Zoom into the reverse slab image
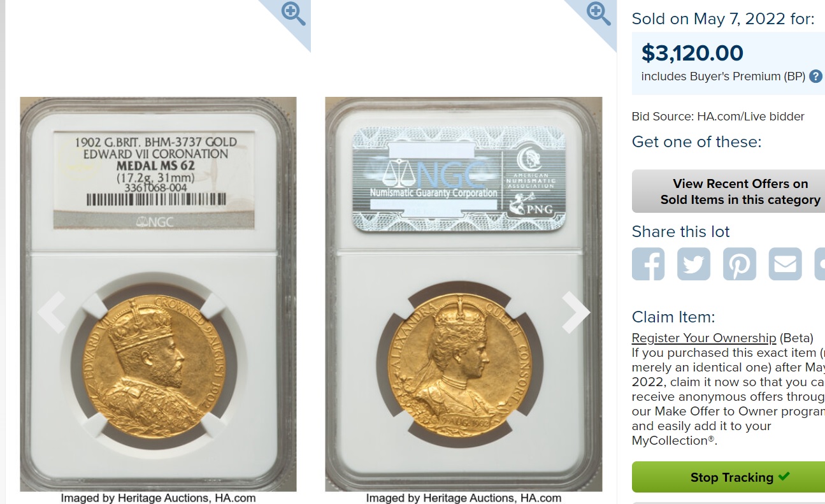This screenshot has height=504, width=825. 599,13
